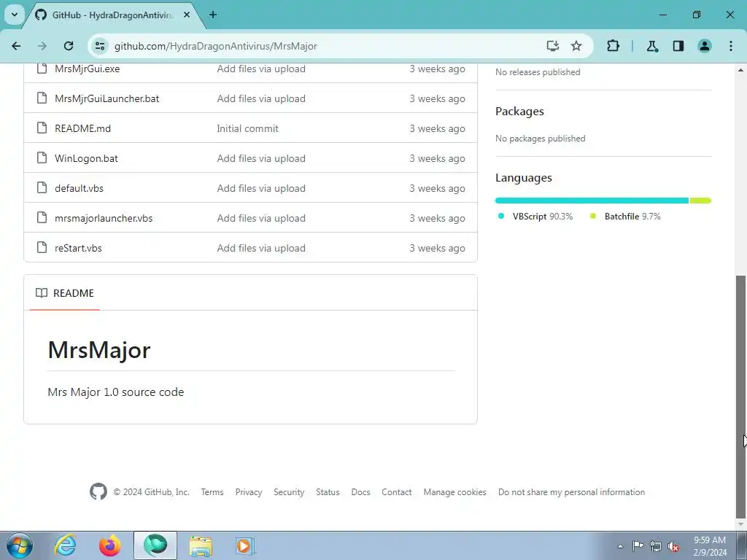
Task: Click the GitHub logo in footer
Action: pos(98,491)
